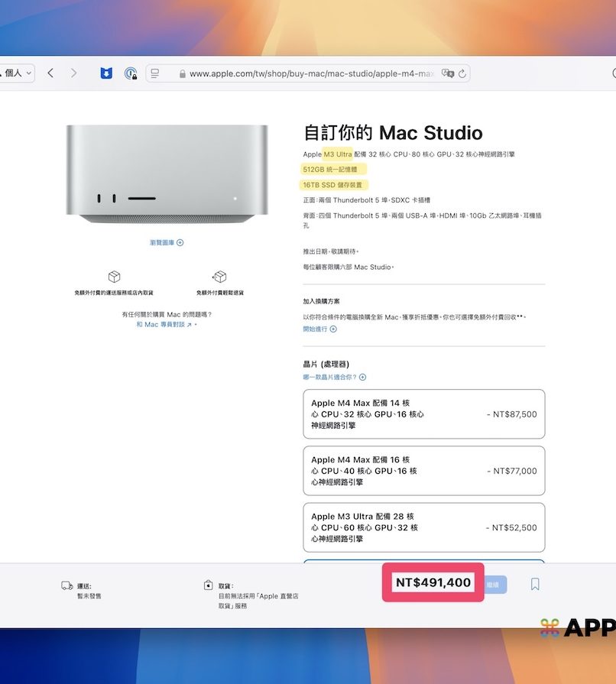Screen dimensions: 616x684
Task: Reload the page with refresh icon
Action: point(462,73)
